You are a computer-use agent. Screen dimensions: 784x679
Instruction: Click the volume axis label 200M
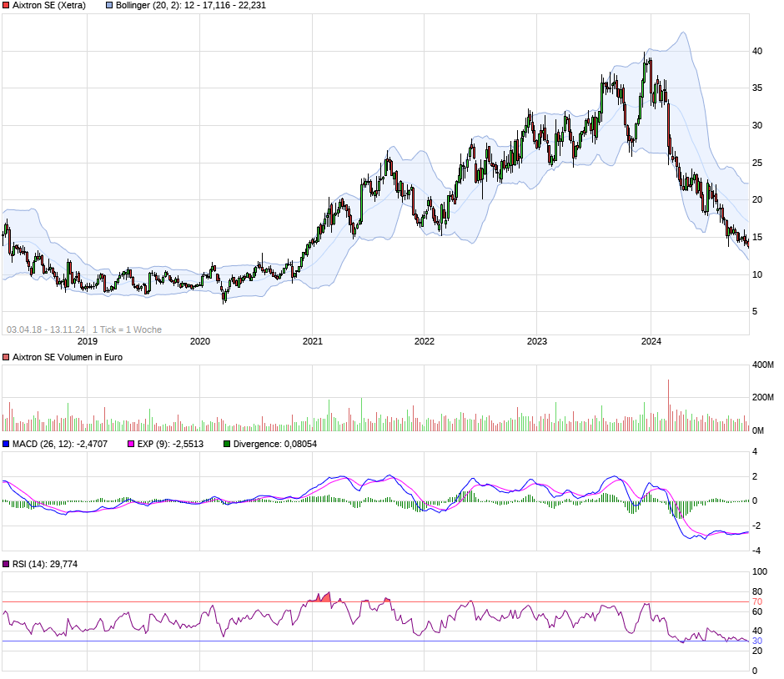click(763, 398)
